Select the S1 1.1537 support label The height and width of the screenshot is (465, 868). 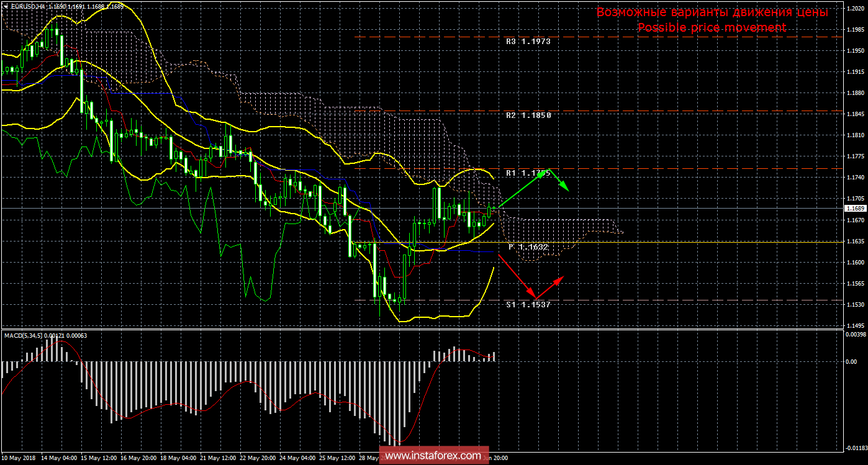point(528,305)
